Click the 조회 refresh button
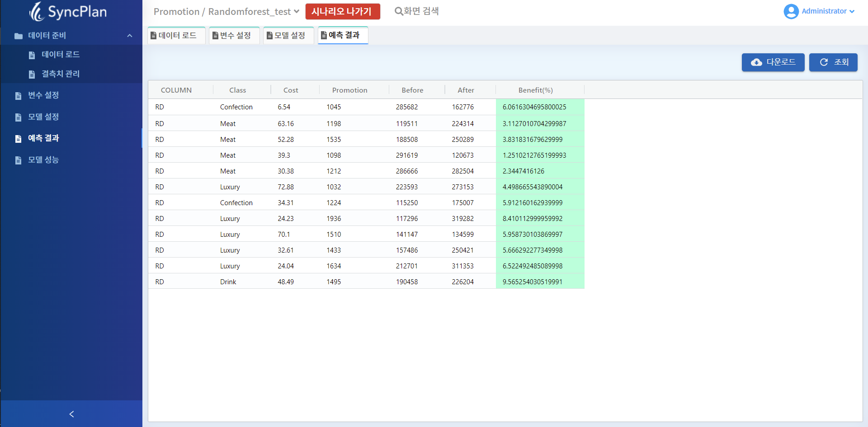 tap(833, 62)
